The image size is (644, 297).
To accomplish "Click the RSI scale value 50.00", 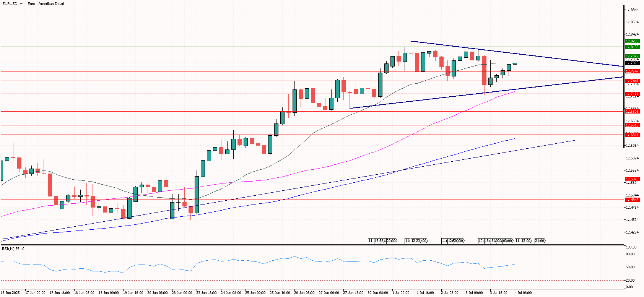I will [630, 267].
